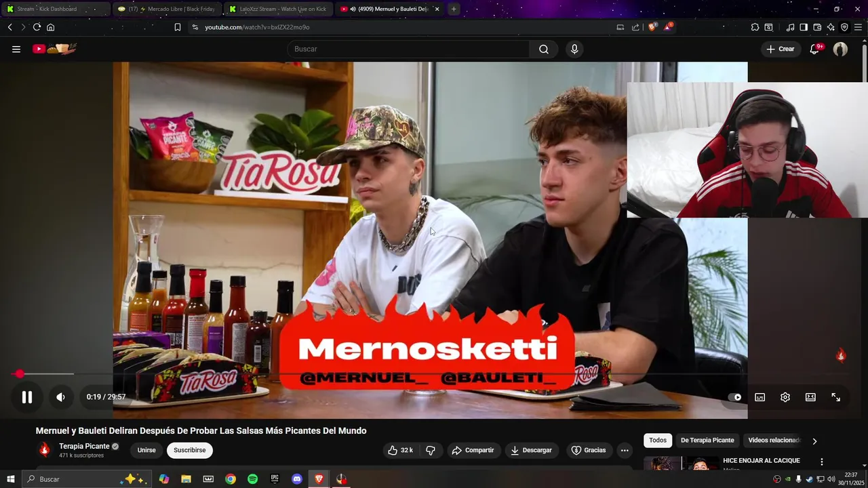
Task: Open the player settings gear
Action: (785, 397)
